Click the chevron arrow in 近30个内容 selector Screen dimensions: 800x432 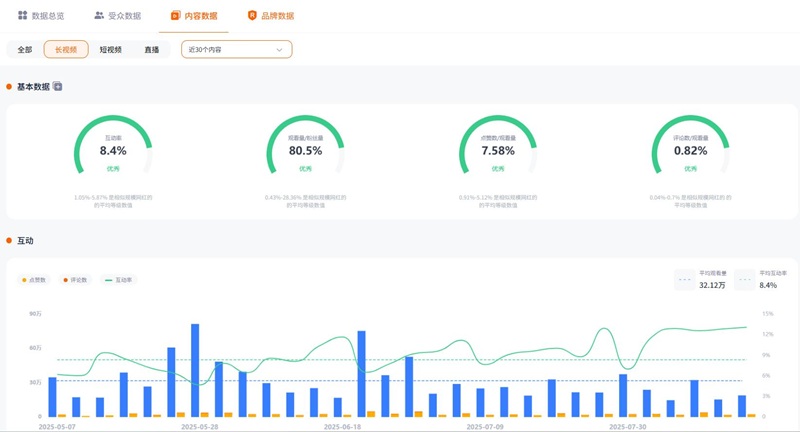(279, 49)
